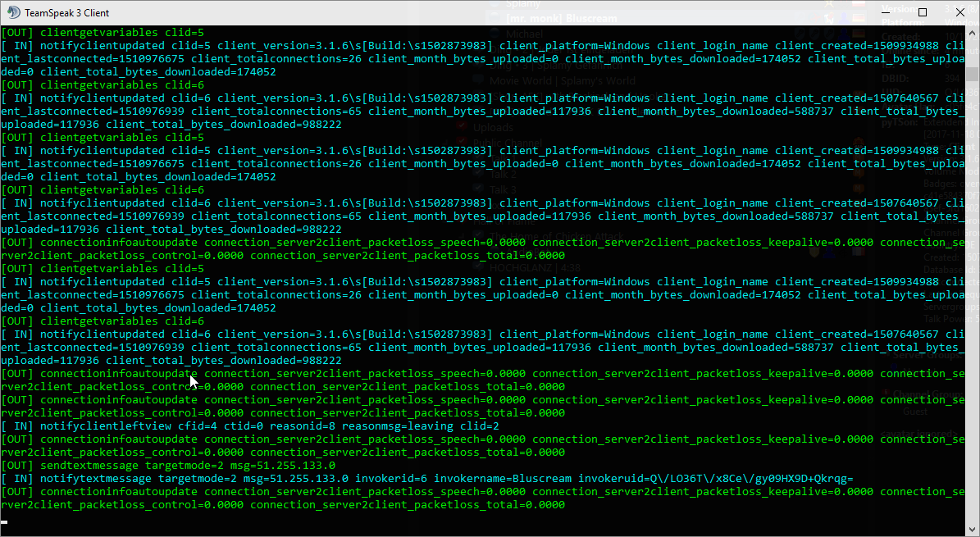Click the blinking console cursor prompt
Image resolution: width=980 pixels, height=537 pixels.
click(x=4, y=521)
